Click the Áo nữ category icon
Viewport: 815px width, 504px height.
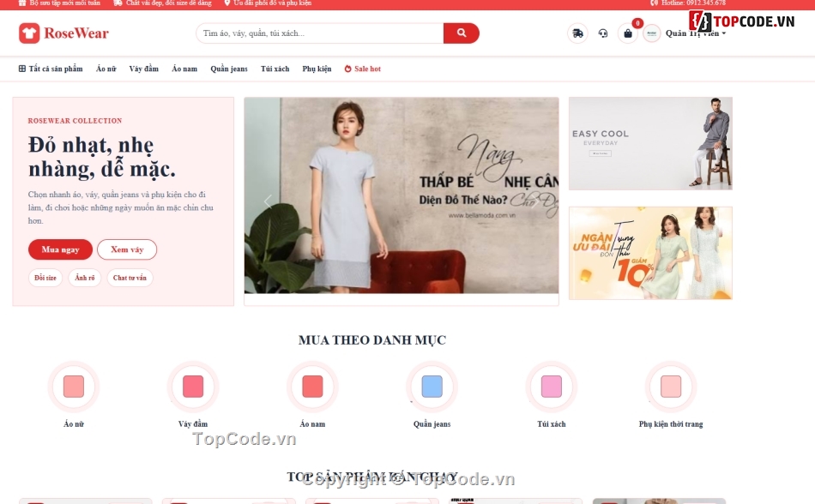[x=74, y=387]
